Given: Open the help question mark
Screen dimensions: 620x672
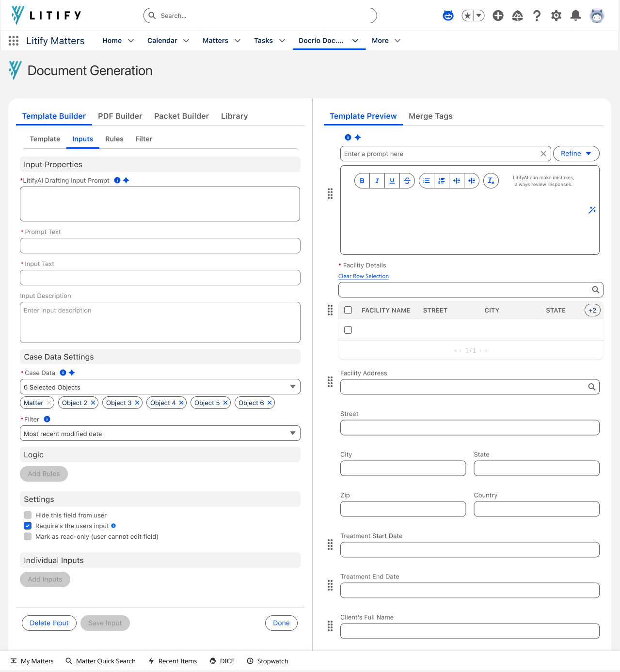Looking at the screenshot, I should coord(537,16).
